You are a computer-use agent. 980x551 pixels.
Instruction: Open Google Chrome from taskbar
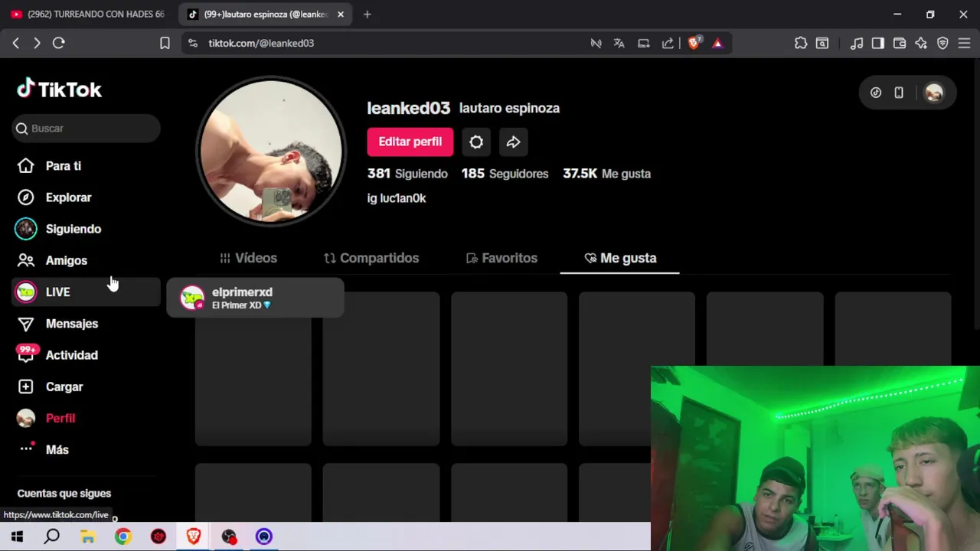pos(123,536)
